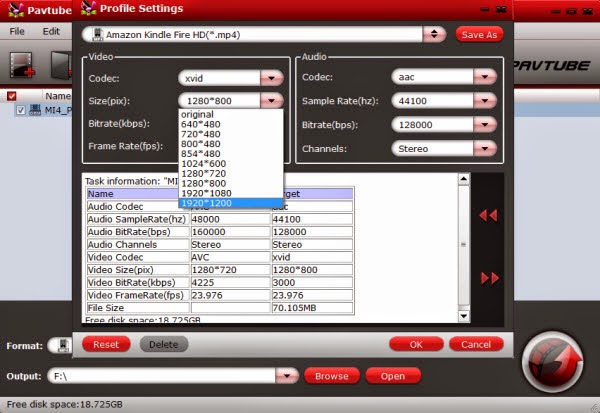Select 1280*800 in the size list
This screenshot has height=413, width=600.
pyautogui.click(x=231, y=183)
